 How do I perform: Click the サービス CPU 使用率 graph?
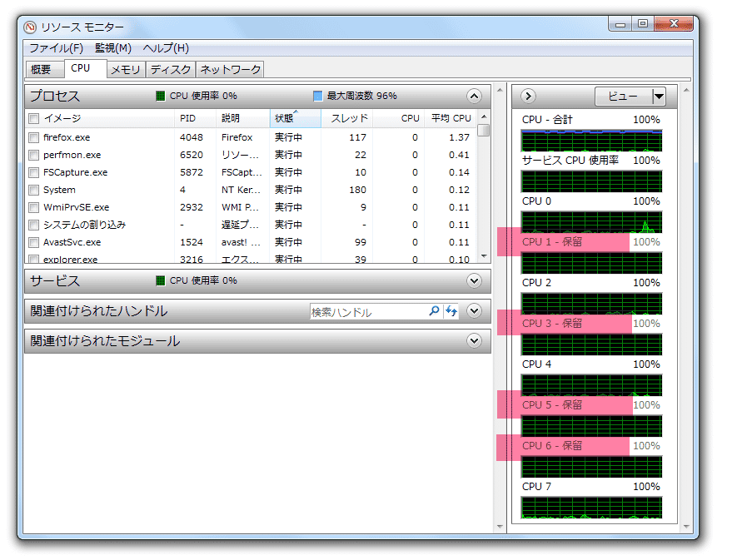591,181
